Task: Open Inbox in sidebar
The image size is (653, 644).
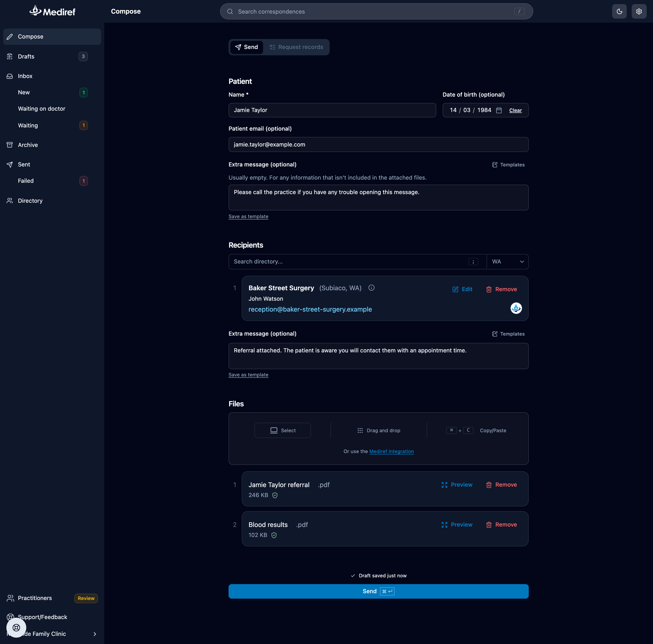Action: (x=52, y=76)
